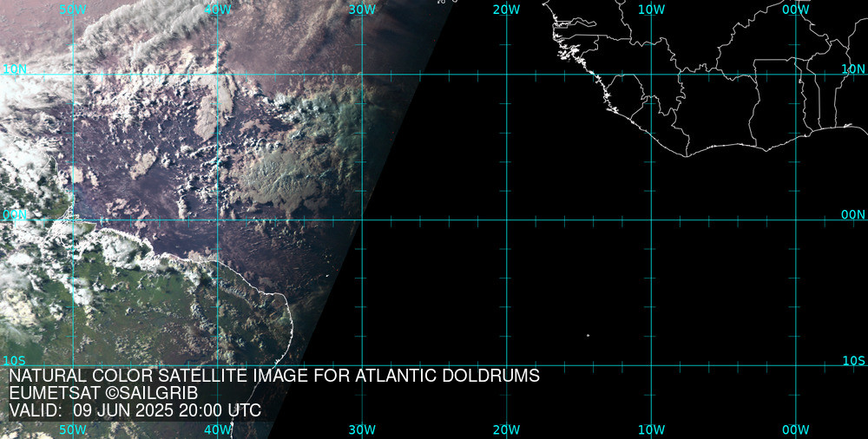
Task: Select the 20W label on the bottom edge
Action: [507, 429]
